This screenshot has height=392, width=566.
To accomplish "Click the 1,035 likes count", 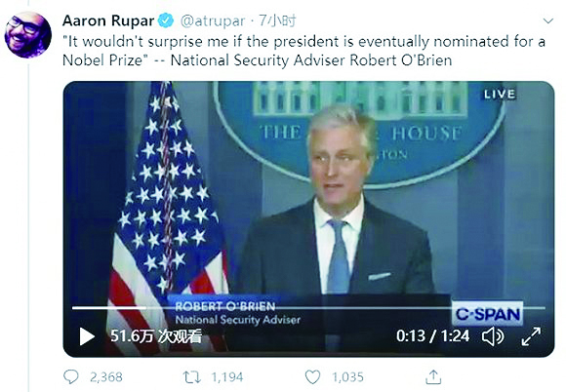I will 347,377.
